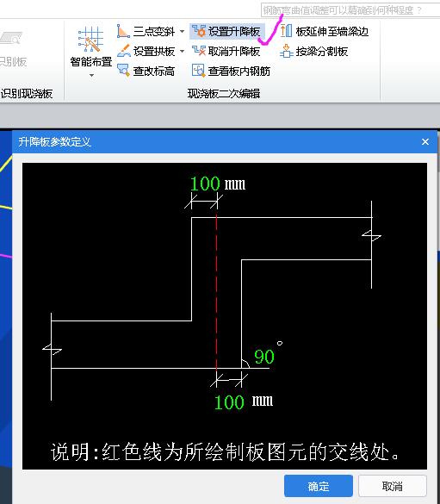Viewport: 440px width, 504px height.
Task: Edit the bottom 100 mm dimension value
Action: point(229,402)
